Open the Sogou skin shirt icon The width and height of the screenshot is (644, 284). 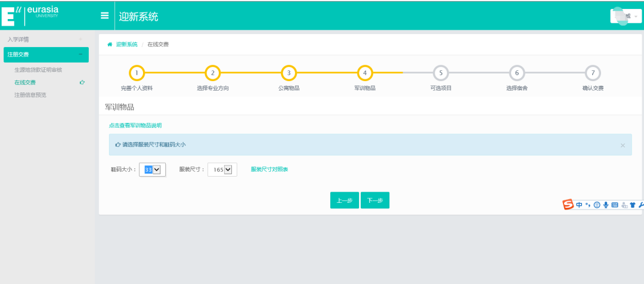pyautogui.click(x=633, y=205)
